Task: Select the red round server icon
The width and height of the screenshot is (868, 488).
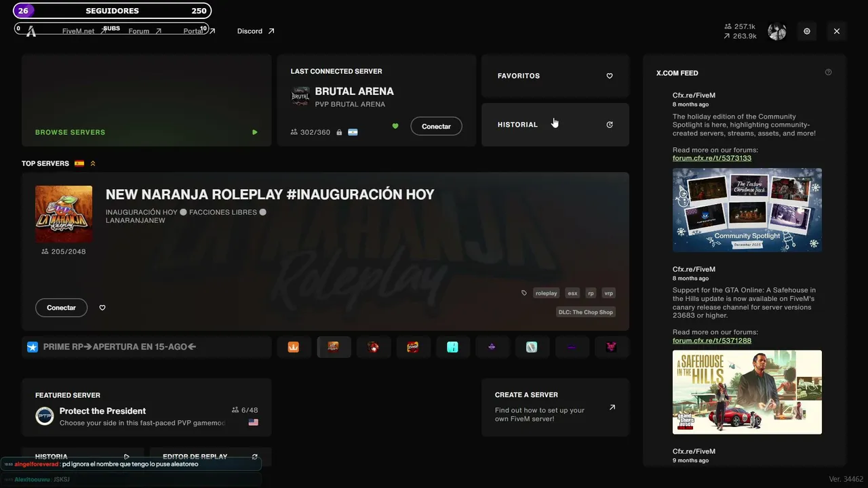Action: (373, 347)
